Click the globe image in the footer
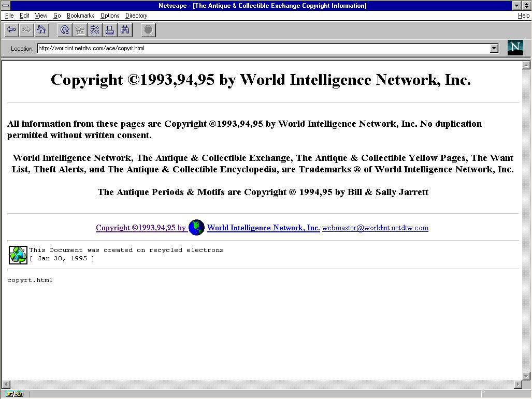532x399 pixels. (196, 228)
